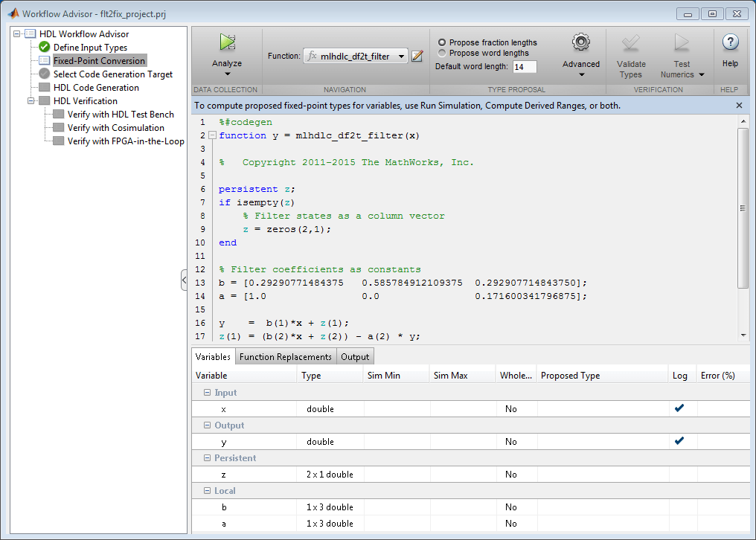Screen dimensions: 756x540
Task: Toggle Log checkbox for variable x
Action: (x=679, y=408)
